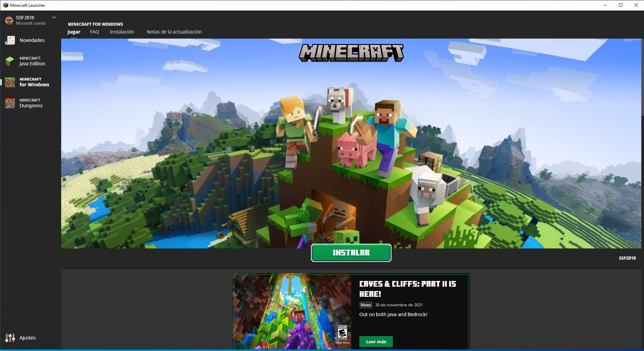
Task: Open the Minecraft Dungeons icon
Action: tap(10, 103)
